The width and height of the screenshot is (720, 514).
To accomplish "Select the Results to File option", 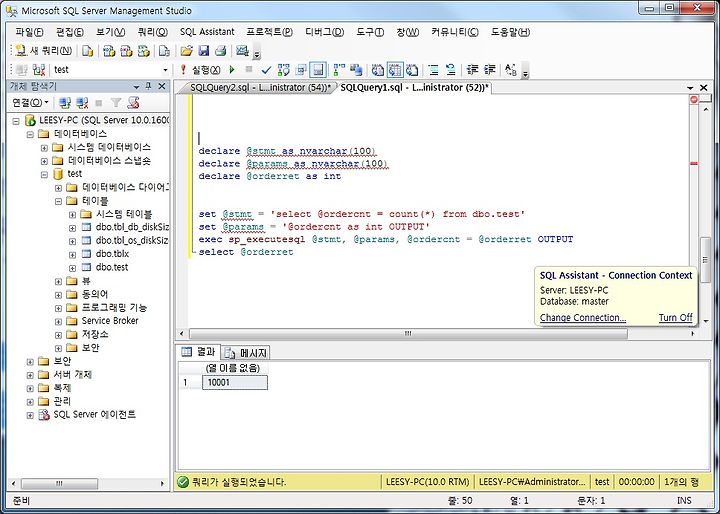I will (412, 70).
